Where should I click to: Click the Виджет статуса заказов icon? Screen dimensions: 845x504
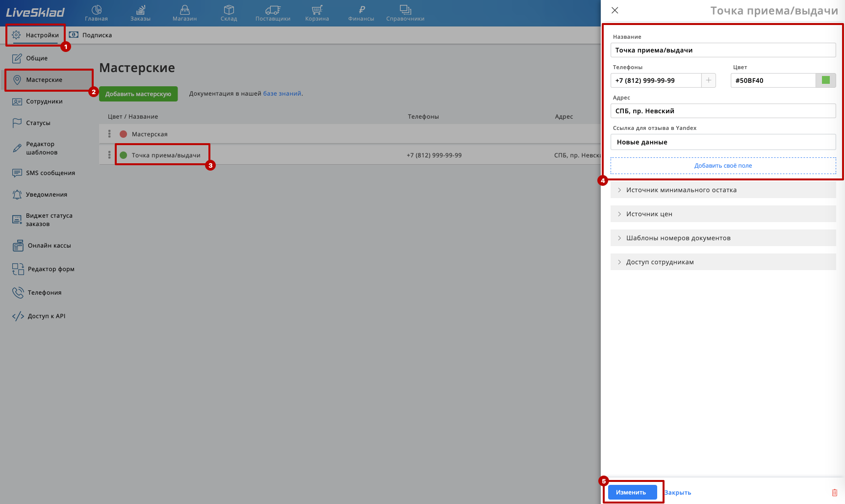coord(17,220)
